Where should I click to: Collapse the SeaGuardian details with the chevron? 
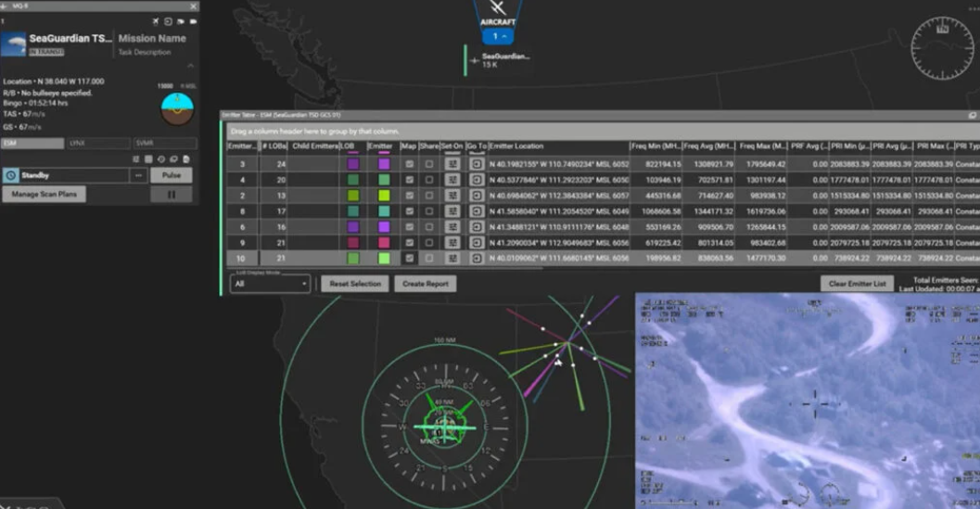[x=191, y=66]
